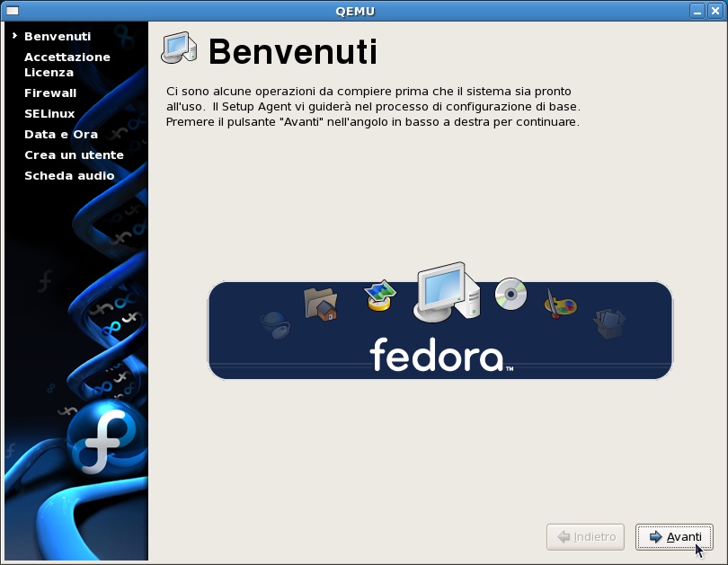Click the CD disc icon in banner
This screenshot has width=728, height=565.
tap(510, 294)
